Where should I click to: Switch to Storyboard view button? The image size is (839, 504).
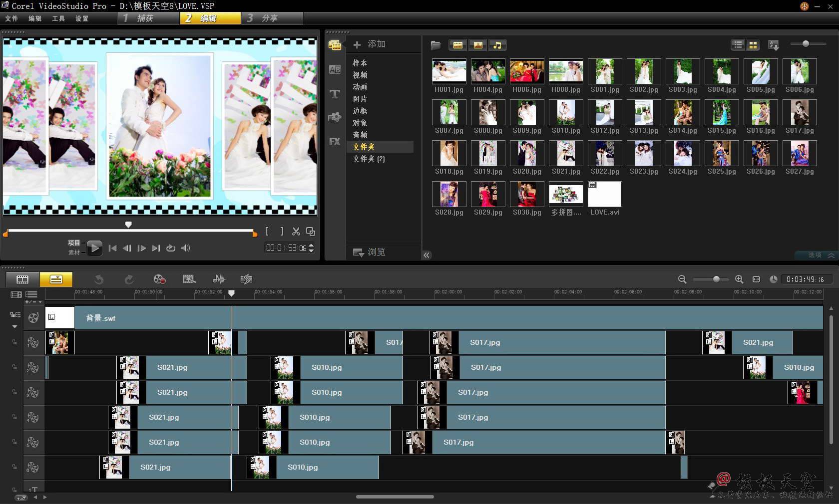[x=22, y=279]
